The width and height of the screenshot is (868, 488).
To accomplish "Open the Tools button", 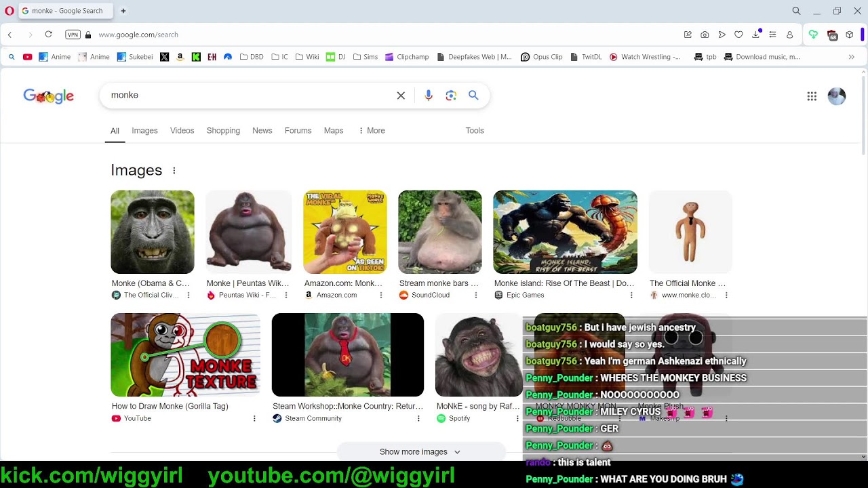I will coord(475,131).
